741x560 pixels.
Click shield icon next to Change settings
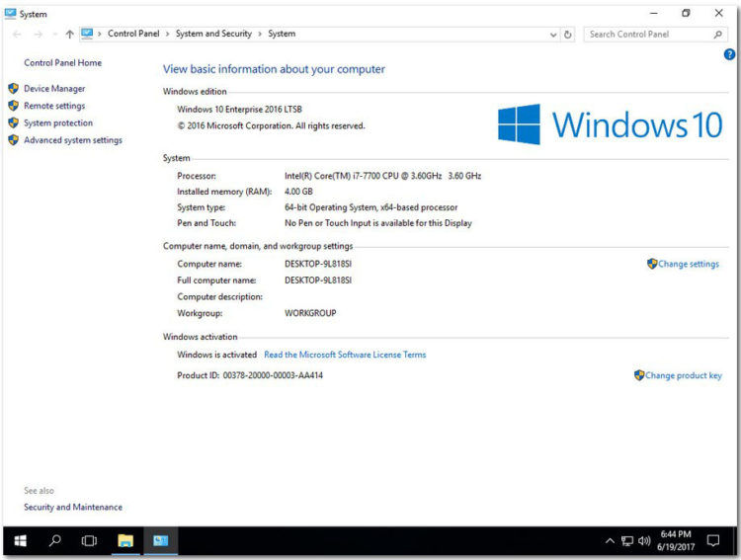pos(652,264)
